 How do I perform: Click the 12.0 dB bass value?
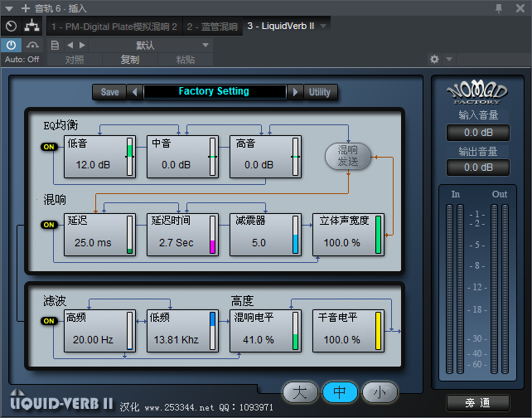93,165
